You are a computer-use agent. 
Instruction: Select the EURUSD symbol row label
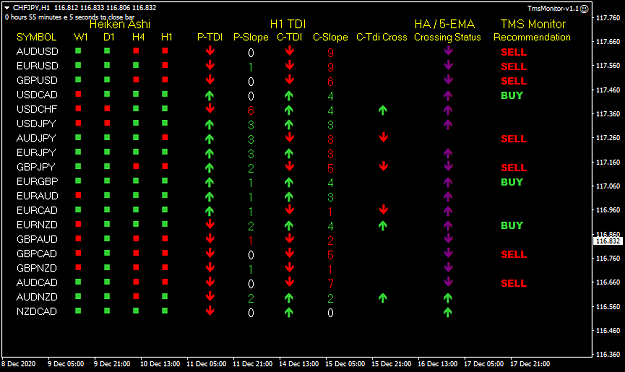pos(37,66)
